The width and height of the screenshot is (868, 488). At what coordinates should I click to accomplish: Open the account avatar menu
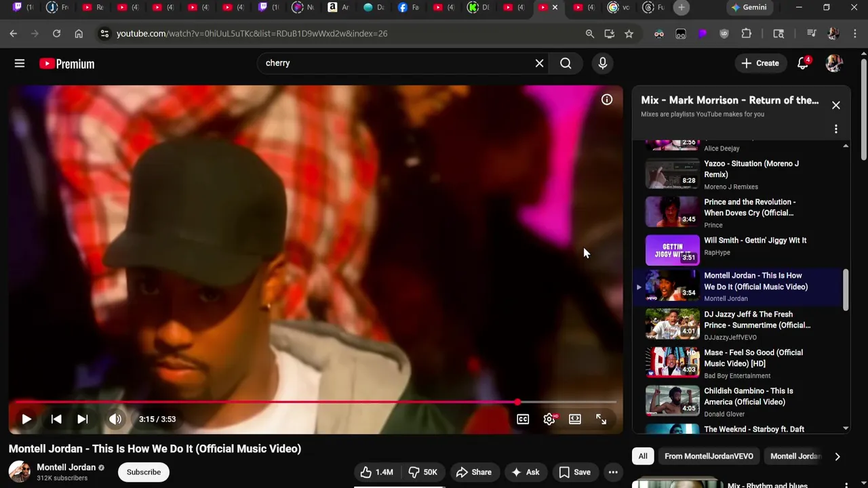834,63
